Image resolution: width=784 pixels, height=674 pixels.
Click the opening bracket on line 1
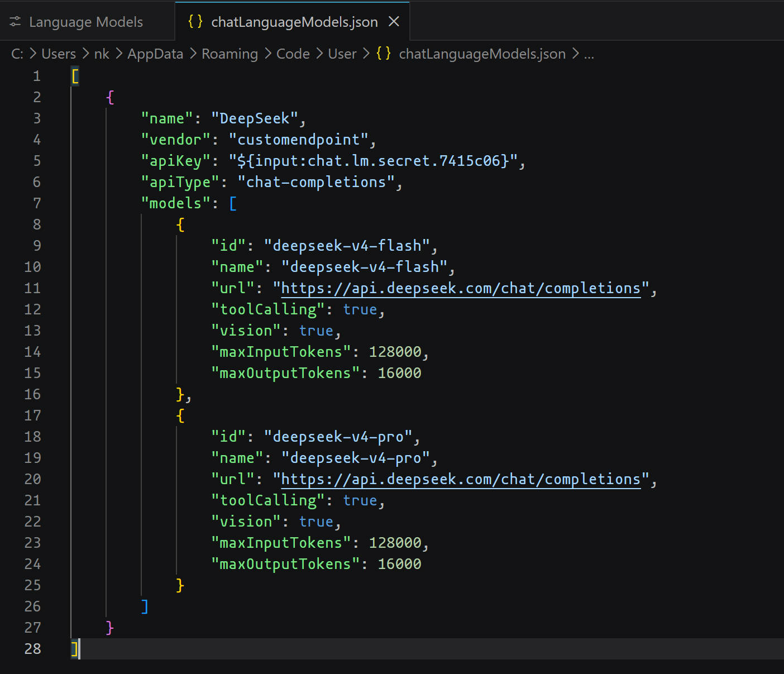point(75,76)
